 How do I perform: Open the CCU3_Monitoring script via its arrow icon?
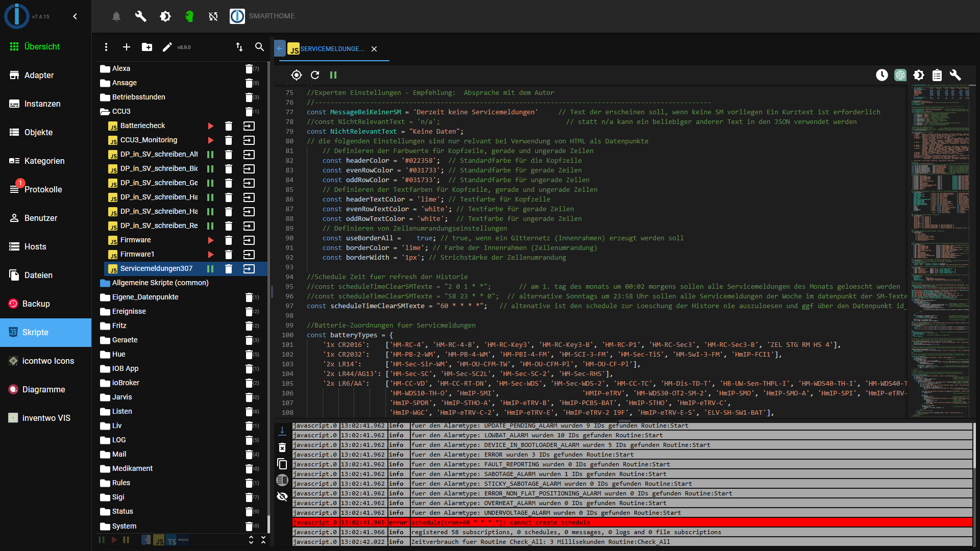coord(249,140)
